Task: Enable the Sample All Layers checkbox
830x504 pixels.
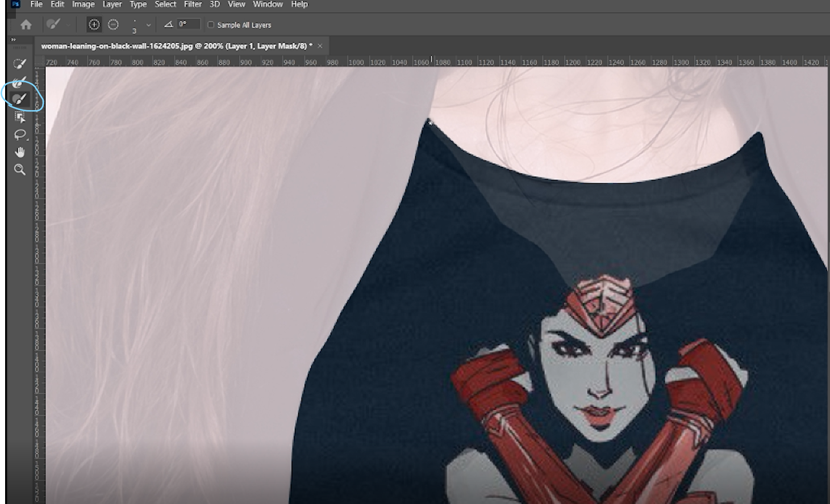Action: point(211,24)
